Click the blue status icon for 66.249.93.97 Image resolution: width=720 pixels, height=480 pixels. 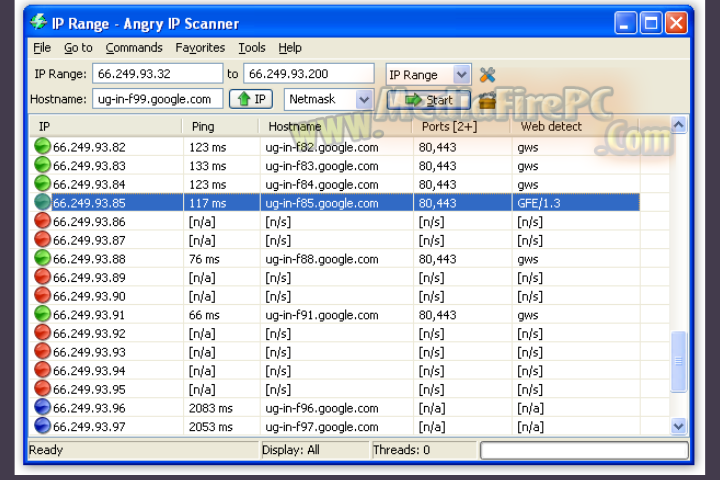(x=42, y=425)
